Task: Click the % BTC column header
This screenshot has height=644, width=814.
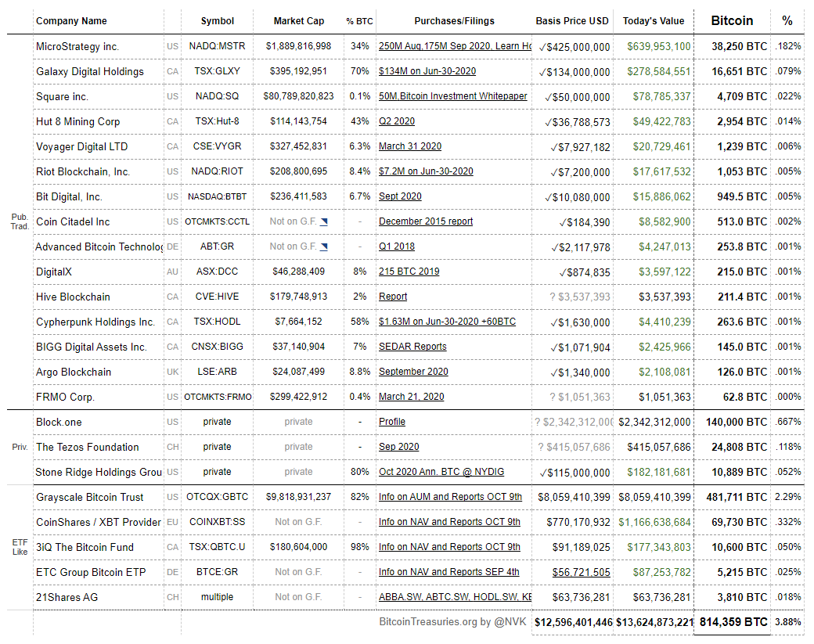Action: pyautogui.click(x=359, y=21)
